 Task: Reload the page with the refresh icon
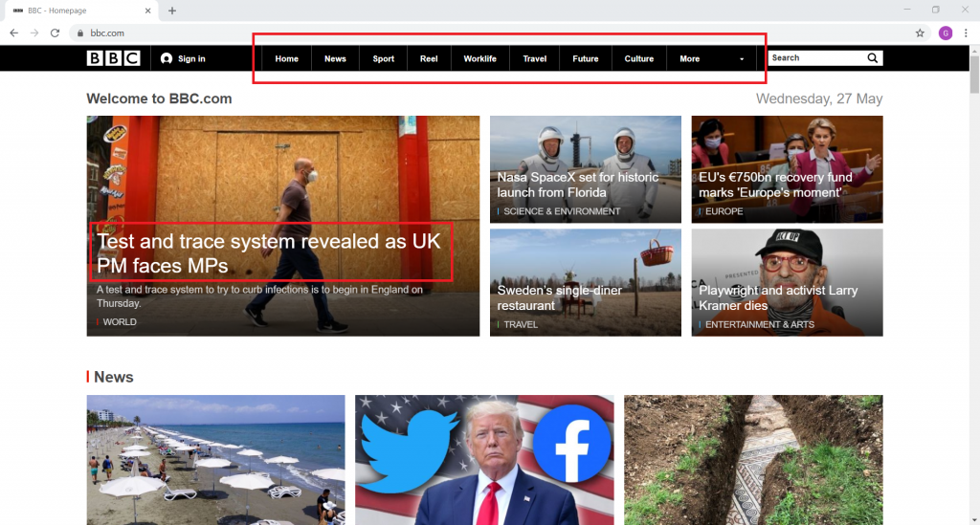point(56,33)
